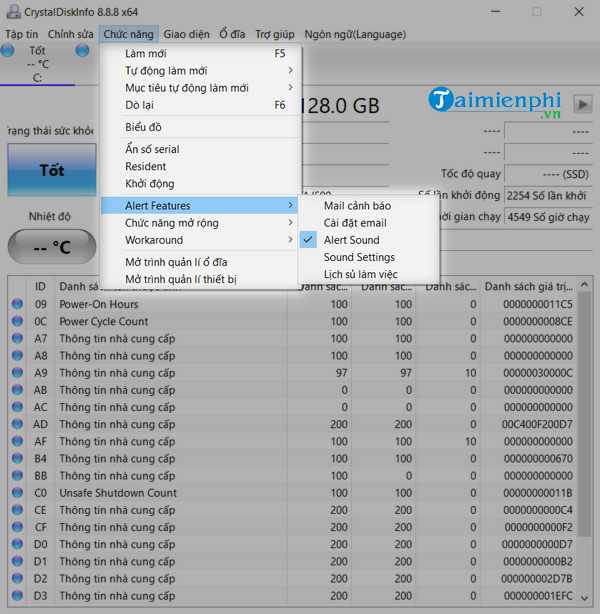This screenshot has width=600, height=614.
Task: Click the Tốt health status button
Action: pos(51,170)
